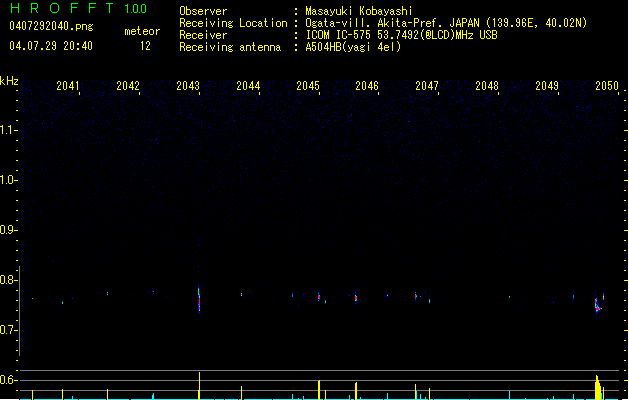
Task: Click the 2043 time marker
Action: [188, 86]
